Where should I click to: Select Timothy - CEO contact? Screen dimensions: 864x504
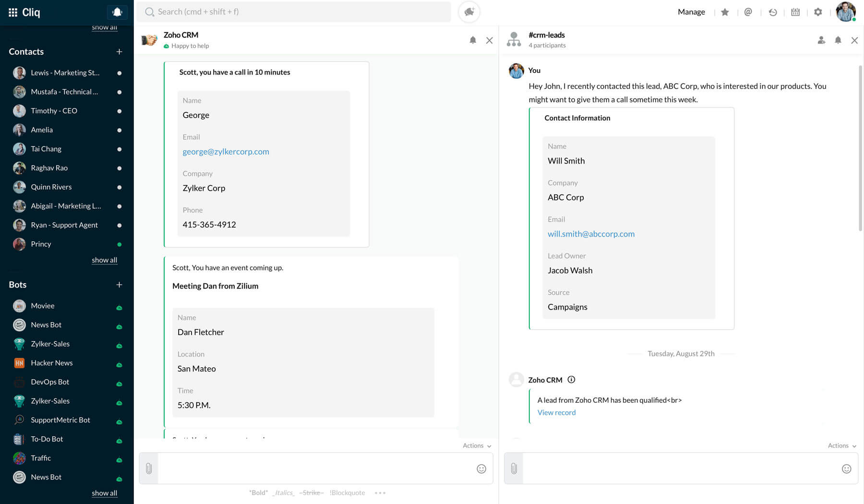tap(54, 111)
